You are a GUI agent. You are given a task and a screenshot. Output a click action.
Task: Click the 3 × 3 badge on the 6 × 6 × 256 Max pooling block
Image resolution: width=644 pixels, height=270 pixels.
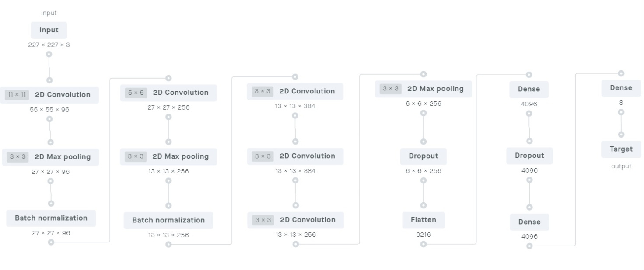[391, 89]
